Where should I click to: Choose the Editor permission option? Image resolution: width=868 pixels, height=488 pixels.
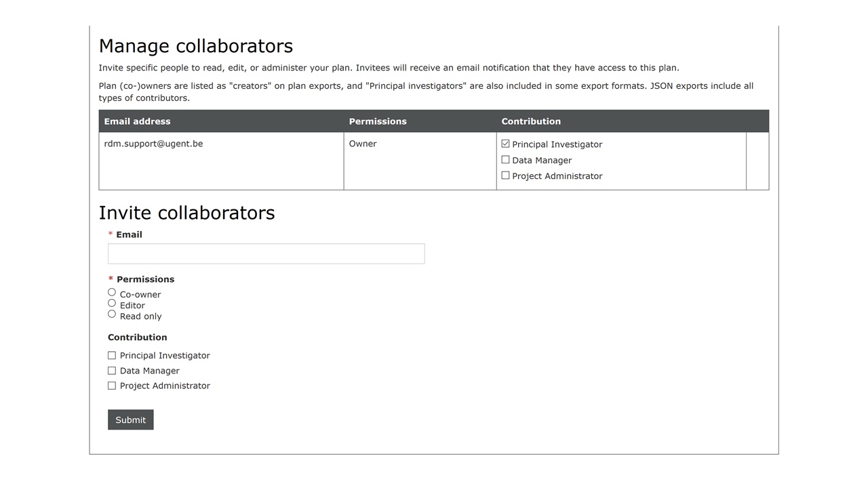(x=112, y=303)
